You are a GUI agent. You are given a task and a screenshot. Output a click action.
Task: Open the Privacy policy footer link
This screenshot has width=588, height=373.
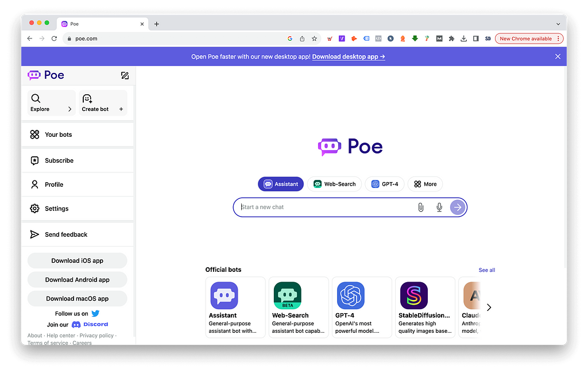click(96, 336)
